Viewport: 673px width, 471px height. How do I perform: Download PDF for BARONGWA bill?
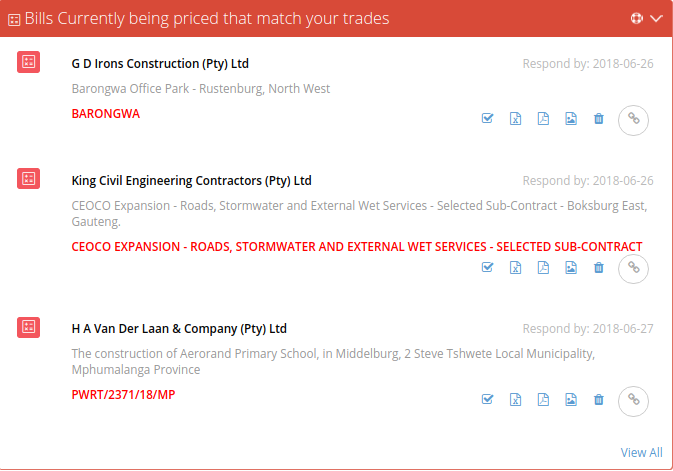click(x=543, y=119)
